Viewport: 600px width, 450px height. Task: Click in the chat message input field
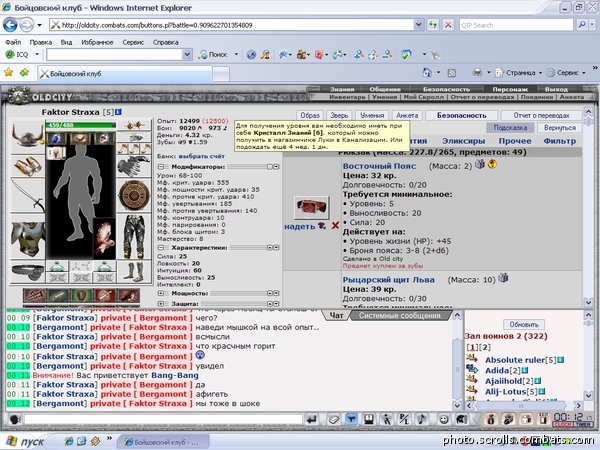pos(163,420)
